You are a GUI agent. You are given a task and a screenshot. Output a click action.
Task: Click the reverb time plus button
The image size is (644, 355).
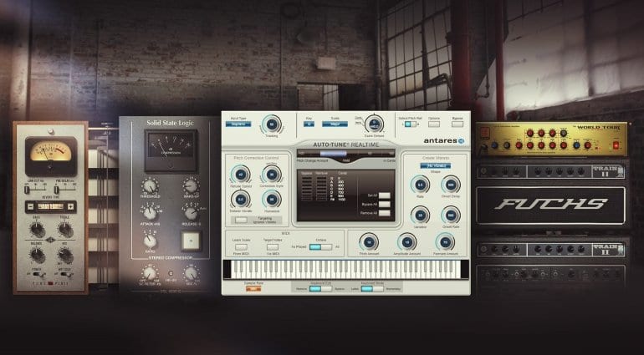coord(71,207)
